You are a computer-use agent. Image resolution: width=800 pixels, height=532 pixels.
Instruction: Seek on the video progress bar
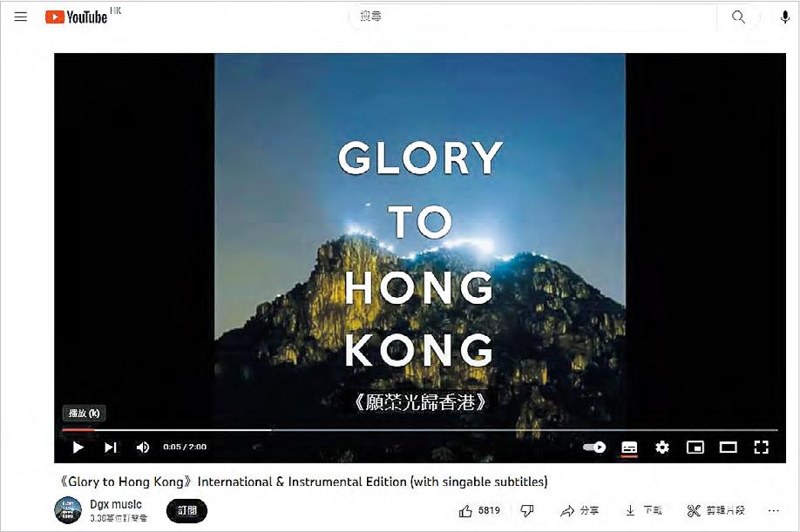point(419,430)
